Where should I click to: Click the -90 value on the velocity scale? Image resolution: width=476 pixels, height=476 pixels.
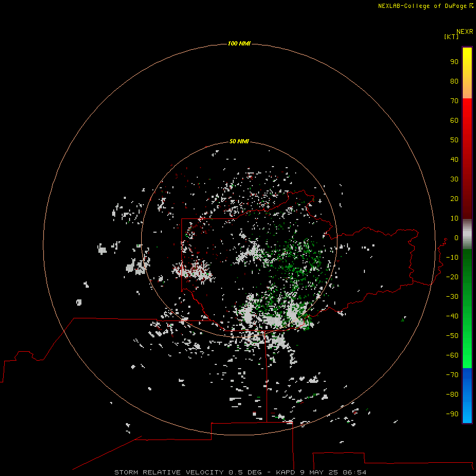[452, 414]
